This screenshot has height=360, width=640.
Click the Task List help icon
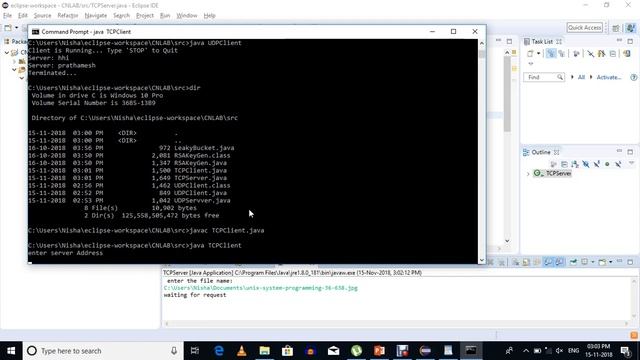(x=633, y=77)
